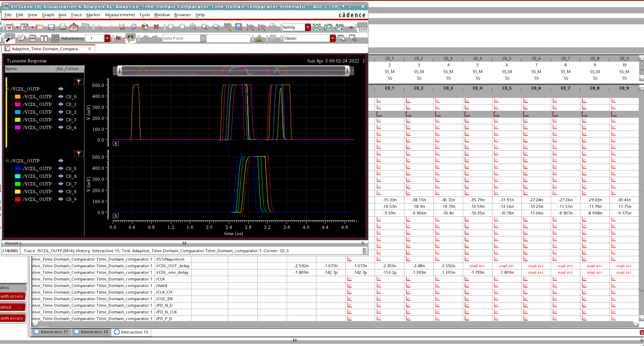The height and width of the screenshot is (346, 644).
Task: Toggle visibility eye for trace C0_5
Action: (61, 168)
